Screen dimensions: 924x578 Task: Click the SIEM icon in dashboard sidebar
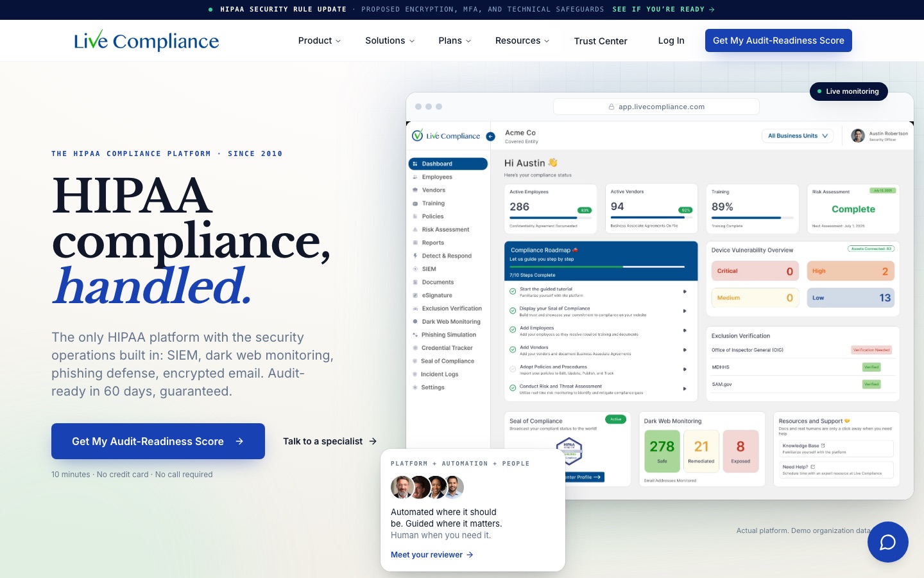tap(415, 269)
